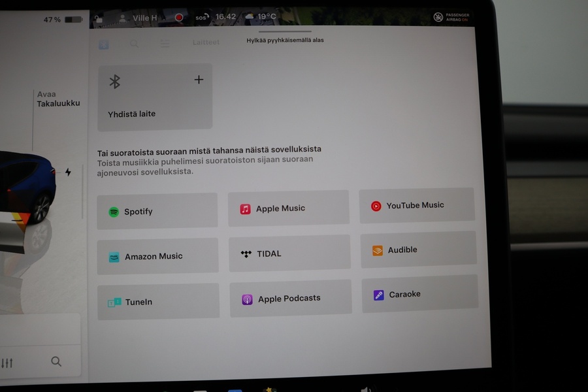Viewport: 588px width, 392px height.
Task: Open YouTube Music
Action: tap(416, 205)
